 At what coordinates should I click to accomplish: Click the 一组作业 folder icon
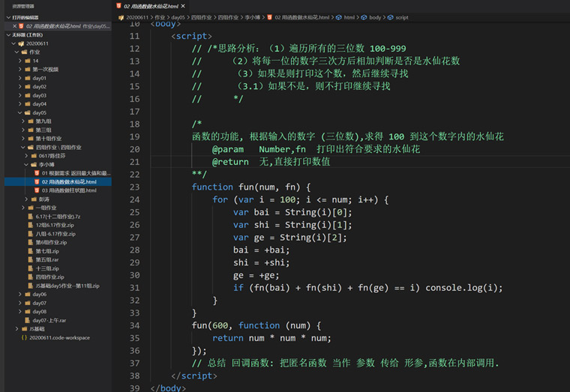click(31, 208)
